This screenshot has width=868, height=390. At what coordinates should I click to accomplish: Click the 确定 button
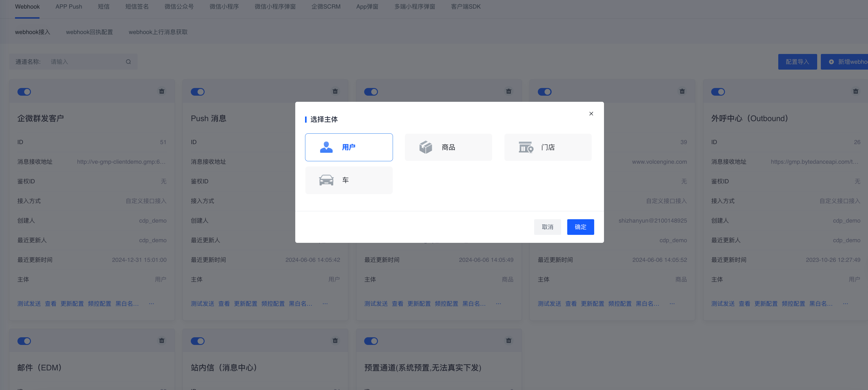point(580,227)
